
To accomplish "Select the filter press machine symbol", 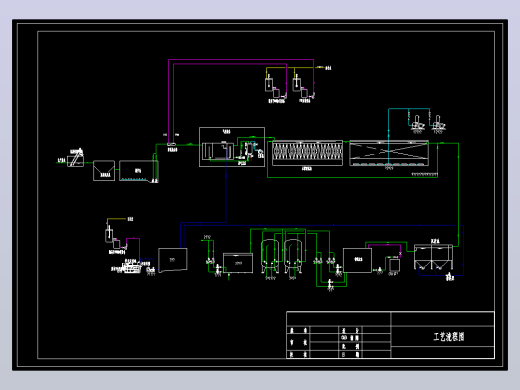I will coord(132,267).
